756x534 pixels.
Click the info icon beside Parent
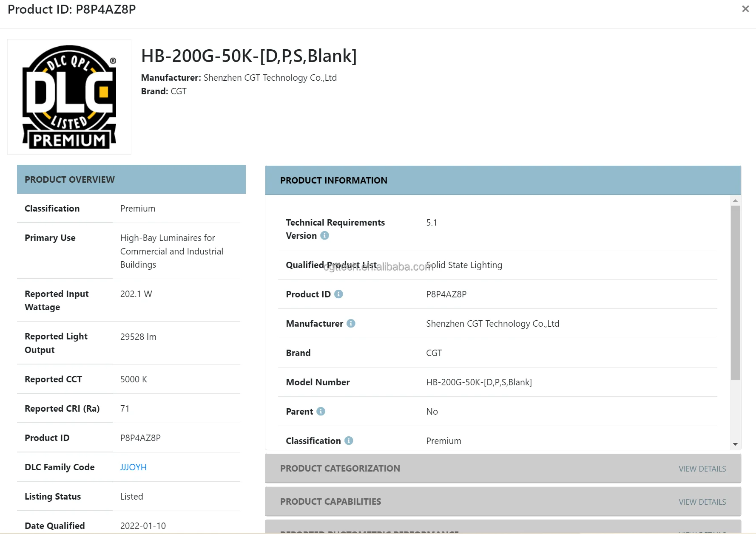point(321,411)
